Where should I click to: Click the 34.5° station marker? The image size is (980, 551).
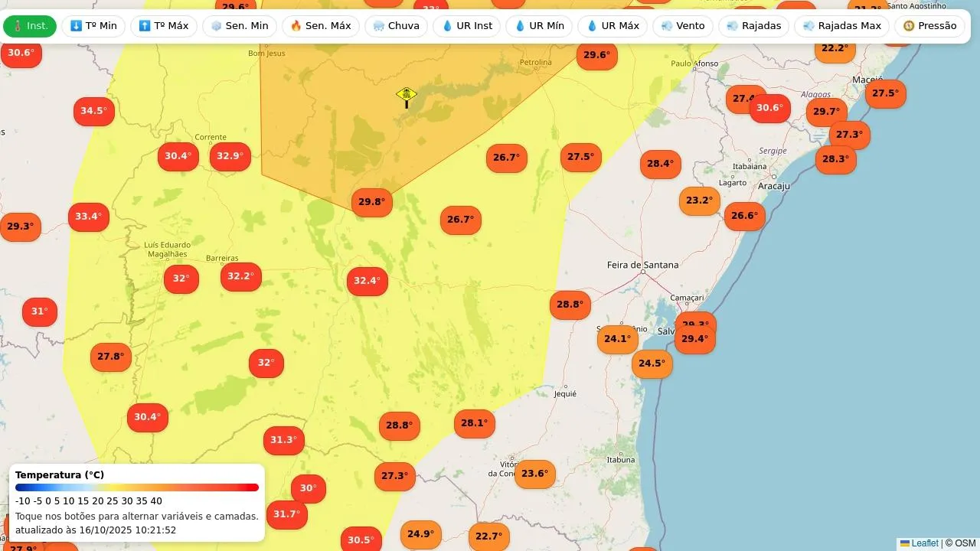coord(93,111)
